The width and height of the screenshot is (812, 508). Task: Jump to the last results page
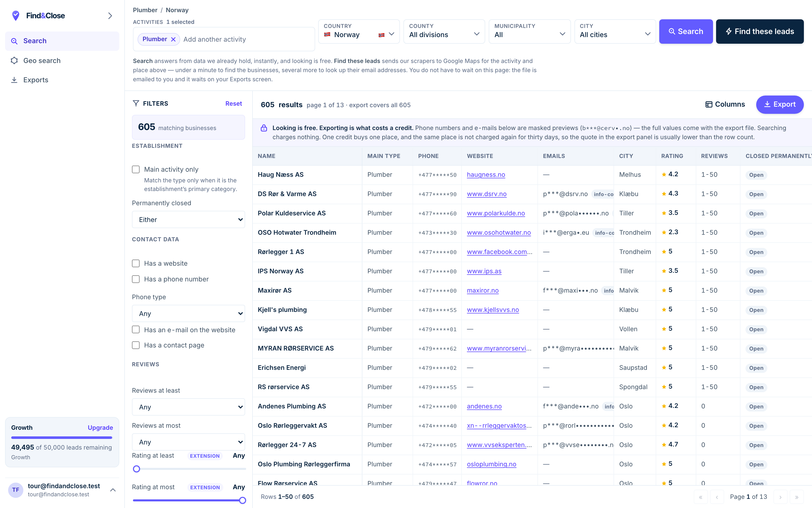tap(797, 497)
